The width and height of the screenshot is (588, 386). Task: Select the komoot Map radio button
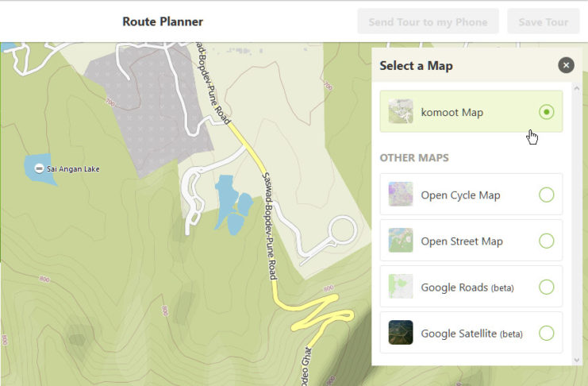[x=546, y=112]
